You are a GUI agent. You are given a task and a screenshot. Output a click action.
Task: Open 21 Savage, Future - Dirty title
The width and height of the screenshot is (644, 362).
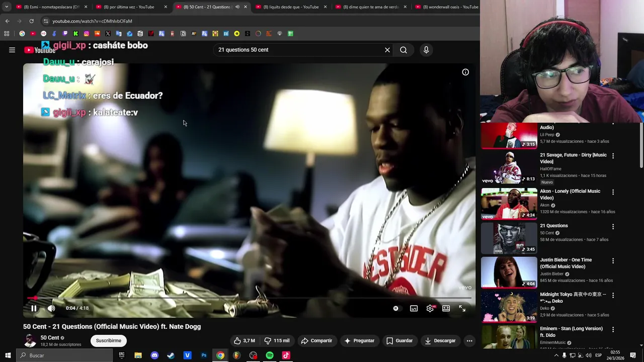573,158
